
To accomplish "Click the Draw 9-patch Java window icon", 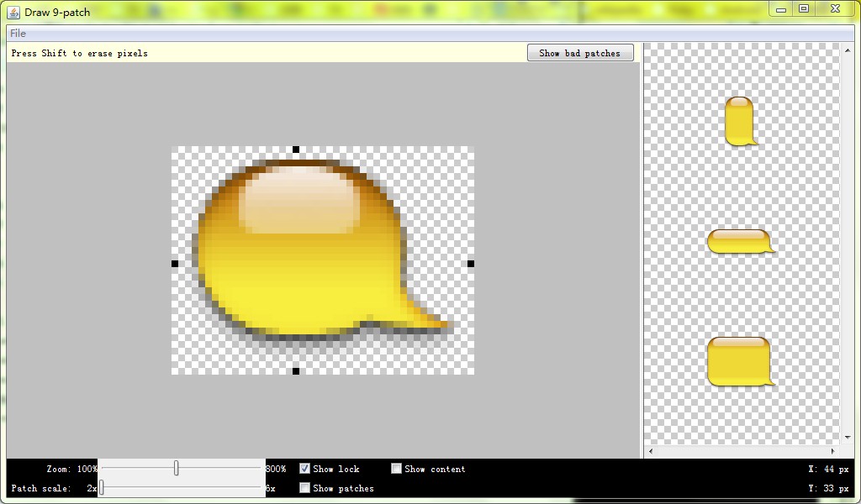I will tap(13, 12).
